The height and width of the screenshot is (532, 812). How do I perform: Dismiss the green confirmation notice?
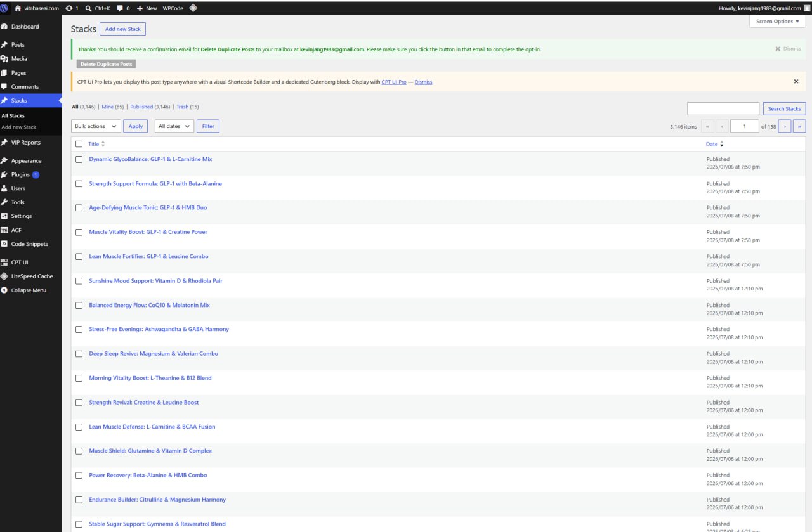(x=789, y=49)
